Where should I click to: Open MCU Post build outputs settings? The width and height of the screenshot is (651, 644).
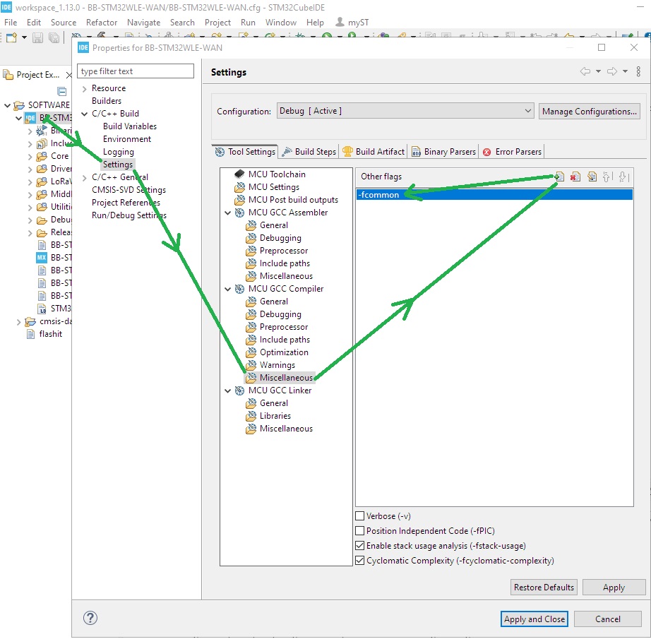[293, 200]
